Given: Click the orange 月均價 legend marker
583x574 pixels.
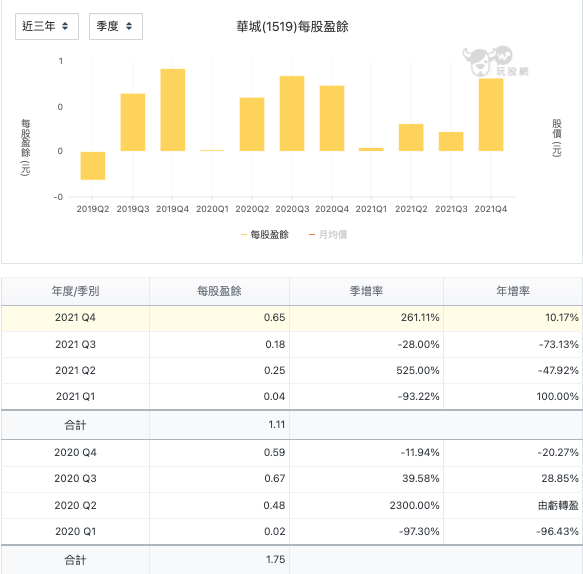Looking at the screenshot, I should (x=312, y=235).
